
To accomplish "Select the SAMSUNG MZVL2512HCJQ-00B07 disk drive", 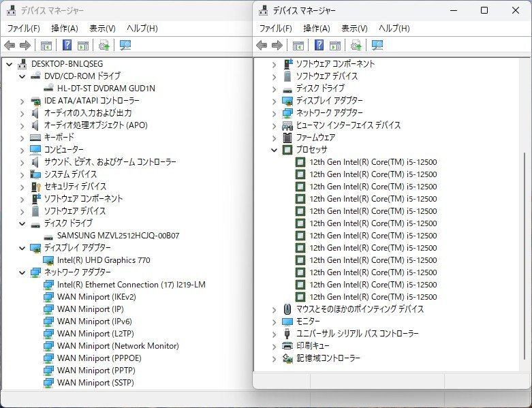I will click(x=118, y=236).
